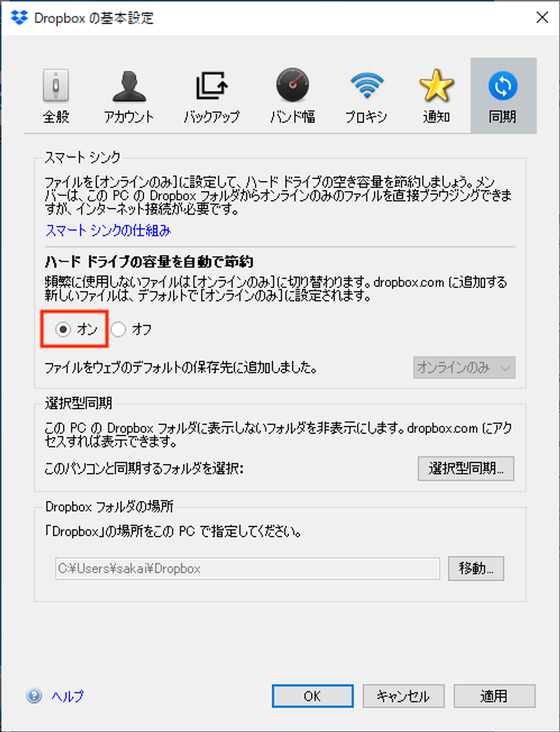Click the キャンセル button
The height and width of the screenshot is (732, 560).
pyautogui.click(x=403, y=696)
